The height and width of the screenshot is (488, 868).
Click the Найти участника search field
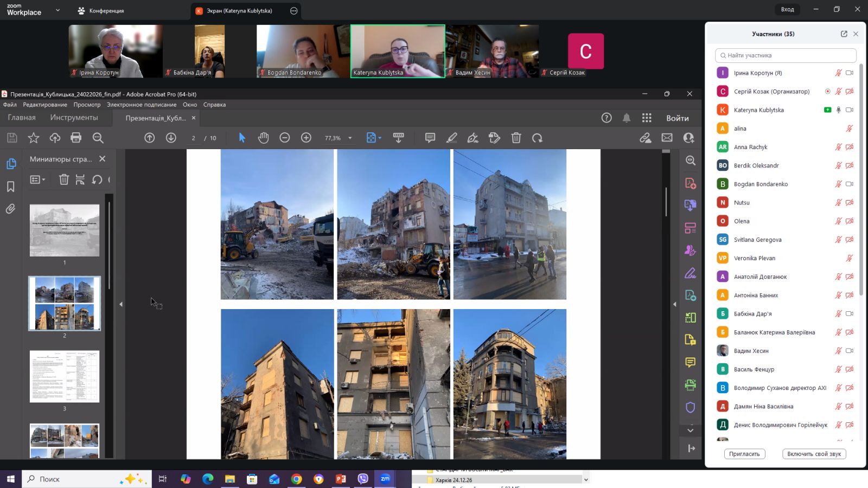point(786,55)
